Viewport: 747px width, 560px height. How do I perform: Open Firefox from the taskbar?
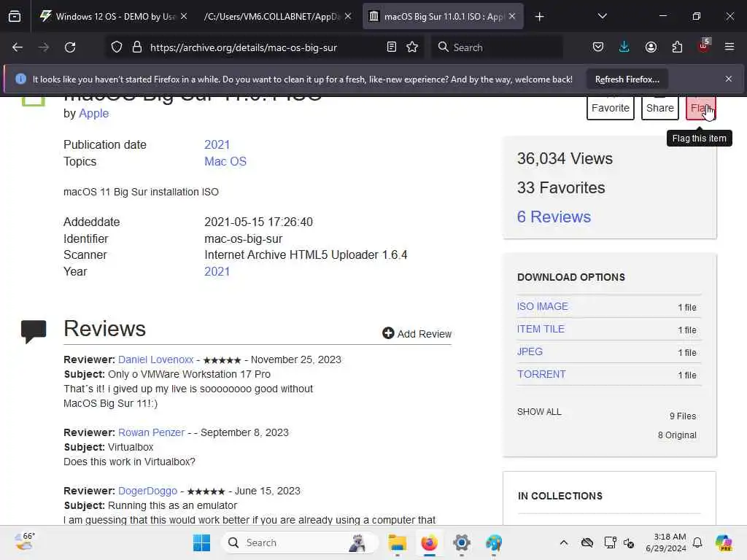(x=429, y=542)
